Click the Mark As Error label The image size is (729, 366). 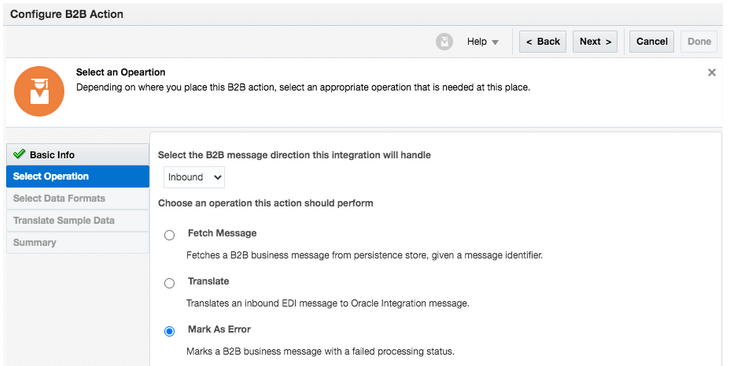[x=219, y=329]
